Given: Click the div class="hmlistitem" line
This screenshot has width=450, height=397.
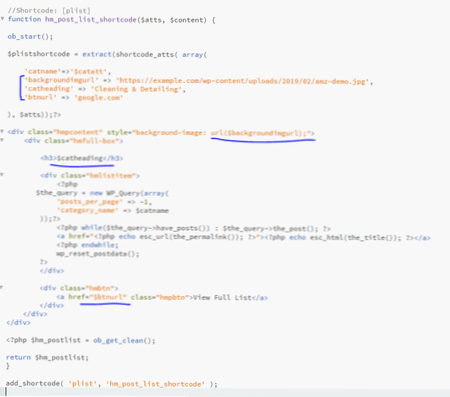Looking at the screenshot, I should (x=90, y=175).
